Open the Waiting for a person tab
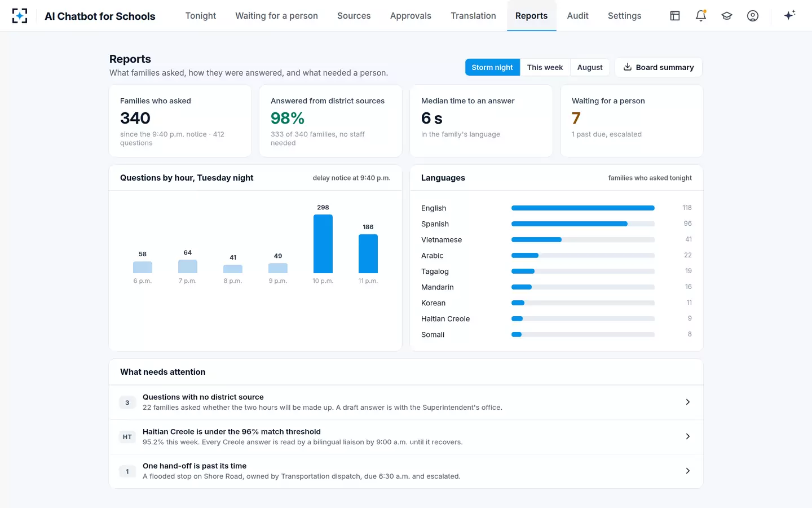Viewport: 812px width, 508px height. 276,16
